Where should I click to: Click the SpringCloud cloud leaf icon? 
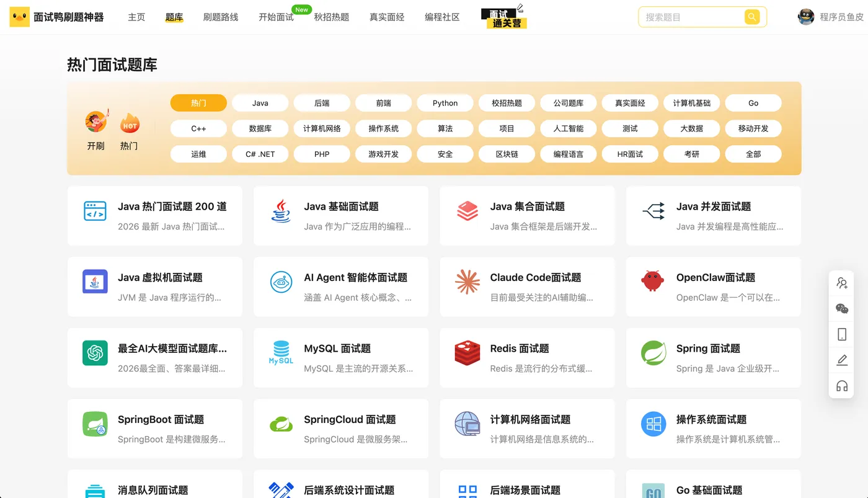pyautogui.click(x=281, y=425)
